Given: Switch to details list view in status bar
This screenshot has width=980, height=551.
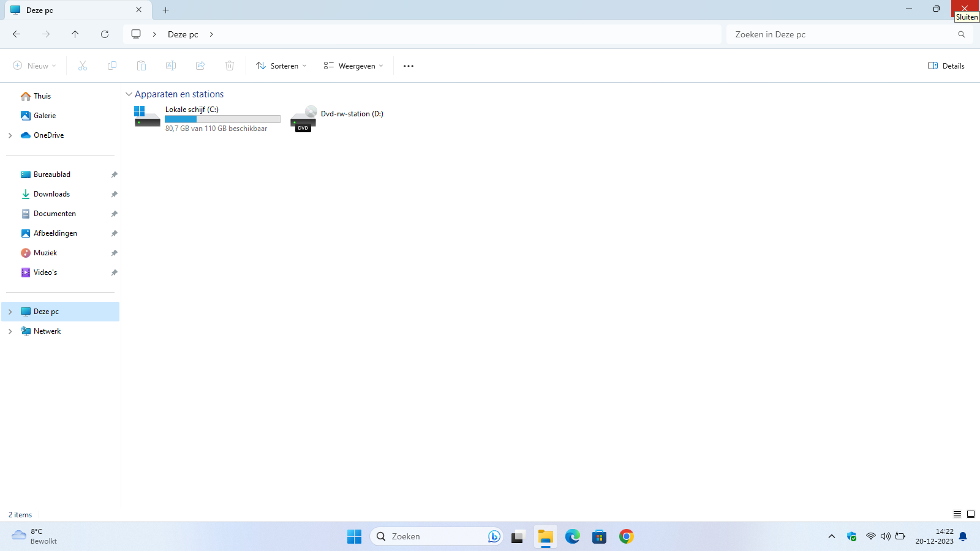Looking at the screenshot, I should coord(957,514).
